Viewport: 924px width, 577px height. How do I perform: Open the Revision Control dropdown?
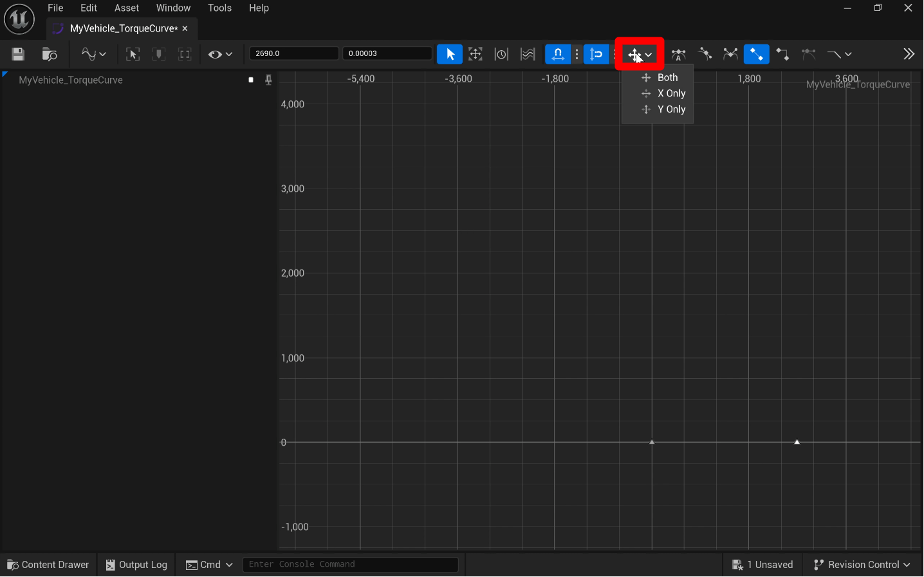862,565
